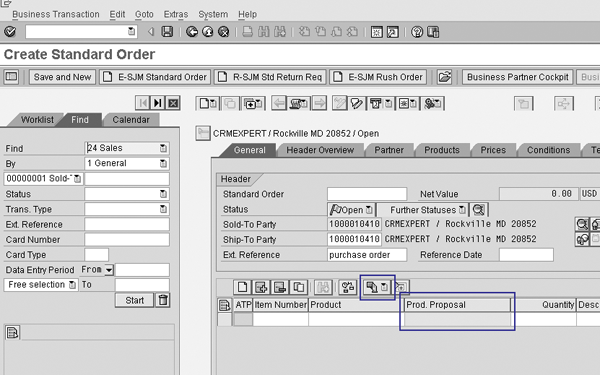Toggle the locator panel icon
Image resolution: width=600 pixels, height=375 pixels.
tap(11, 77)
